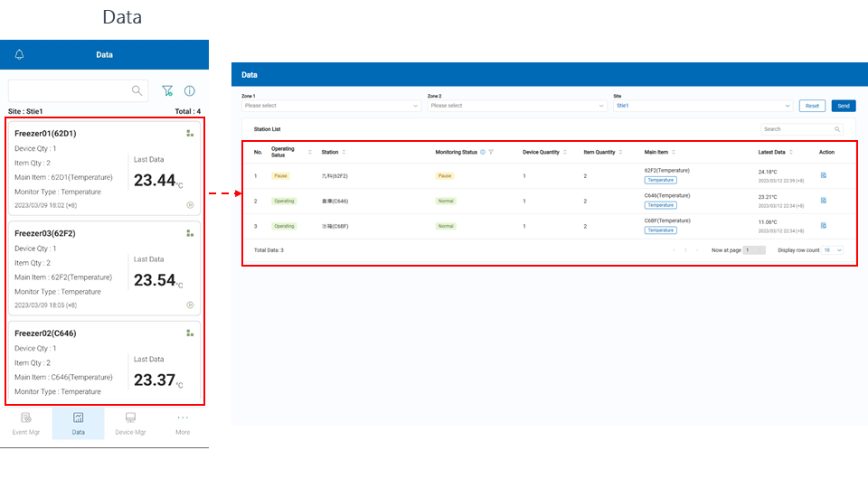Click the info circle icon beside filter

coord(190,90)
